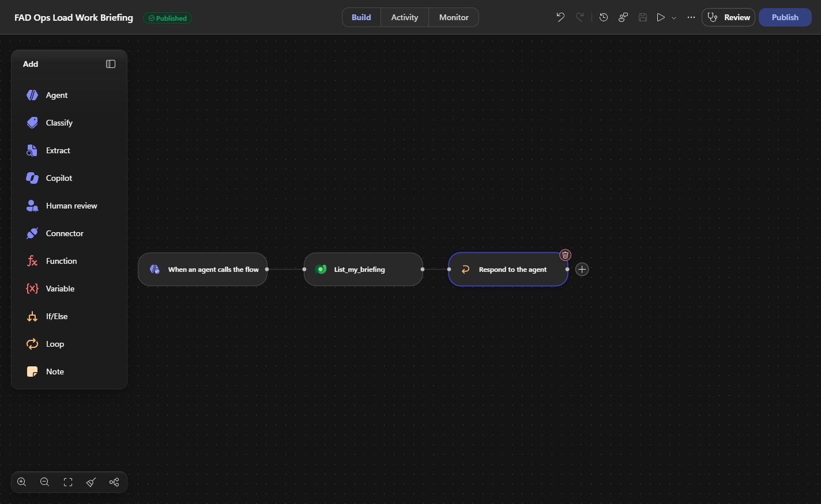Click the 'FAD Ops Load Work Briefing' title

pos(74,17)
